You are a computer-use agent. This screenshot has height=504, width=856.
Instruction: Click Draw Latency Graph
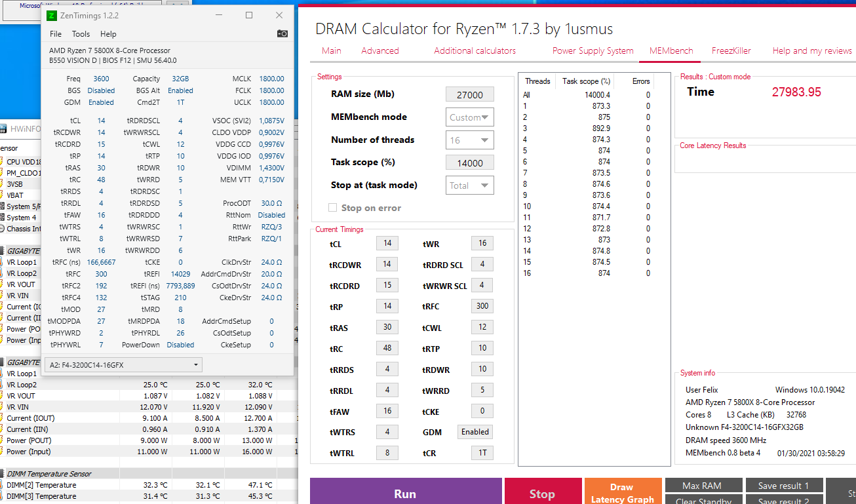(623, 490)
